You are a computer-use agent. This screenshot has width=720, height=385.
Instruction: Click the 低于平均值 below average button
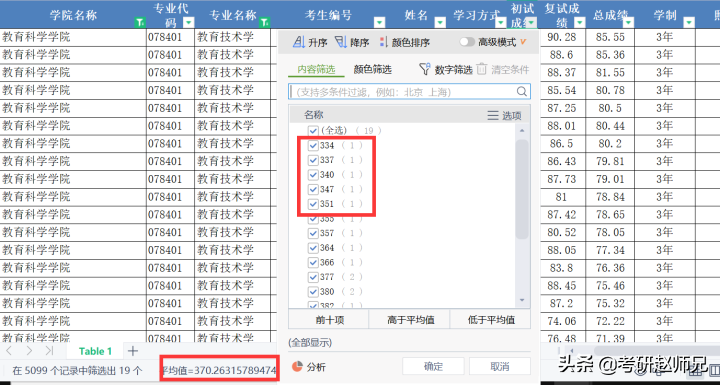(490, 319)
